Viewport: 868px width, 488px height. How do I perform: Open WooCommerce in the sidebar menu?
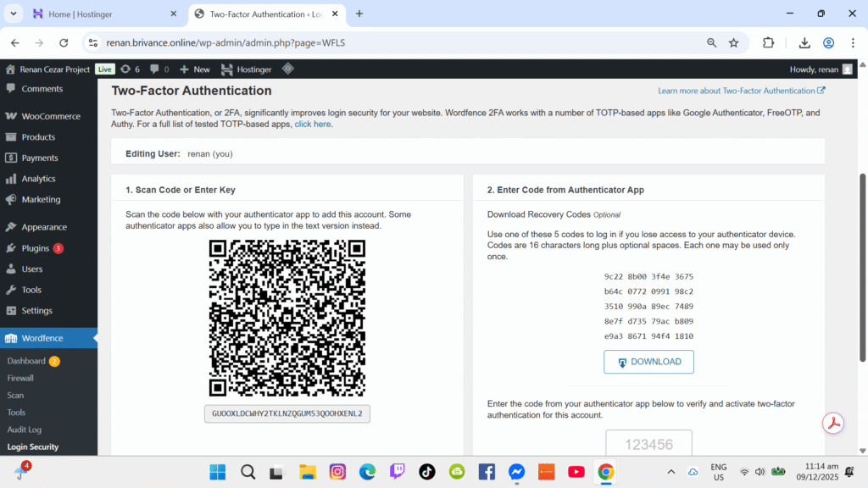click(50, 116)
